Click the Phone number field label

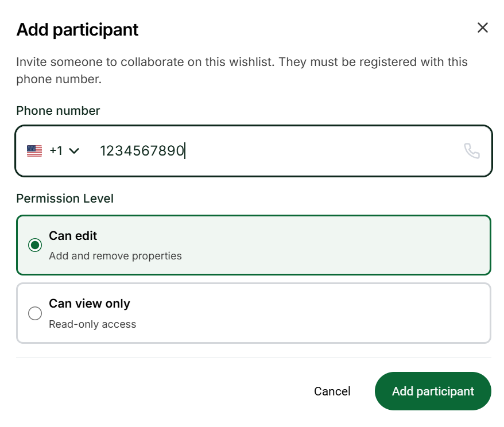click(58, 111)
